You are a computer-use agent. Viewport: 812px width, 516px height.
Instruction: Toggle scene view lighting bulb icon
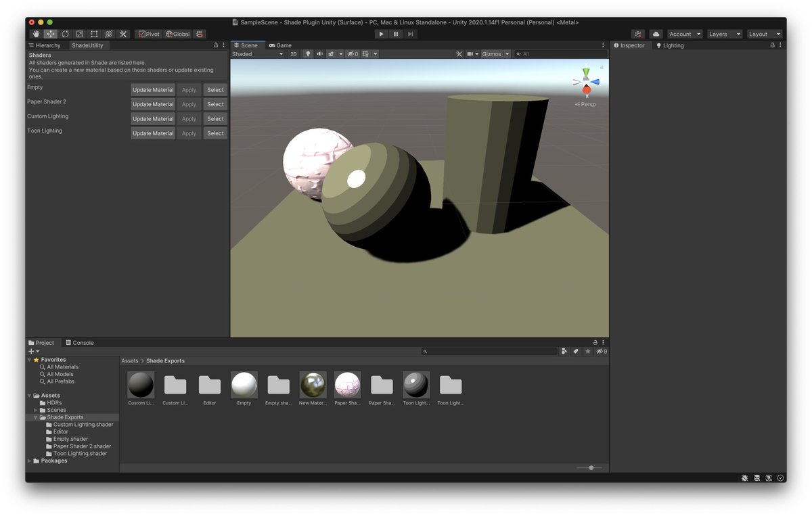click(x=308, y=54)
